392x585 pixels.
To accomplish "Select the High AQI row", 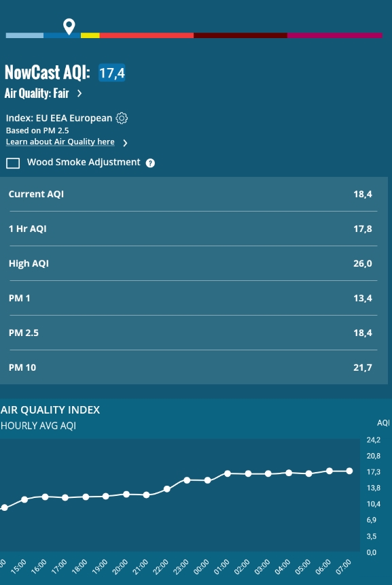I will point(194,263).
